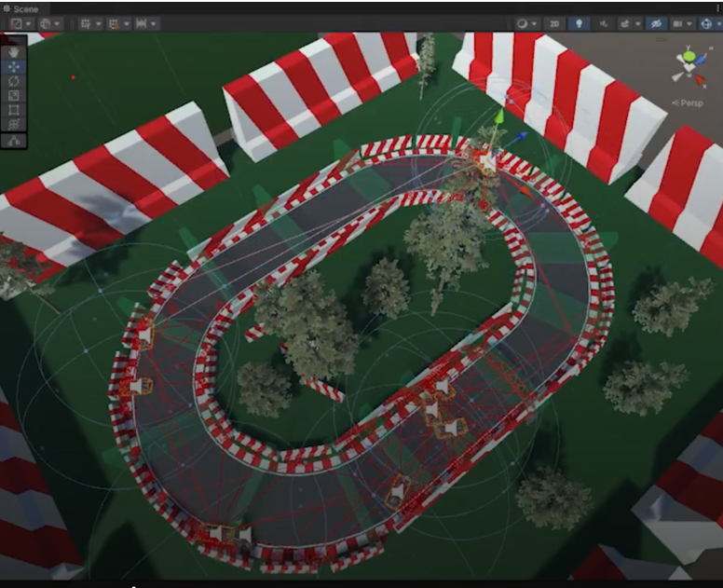
Task: Toggle scene audio on or off
Action: click(x=604, y=23)
